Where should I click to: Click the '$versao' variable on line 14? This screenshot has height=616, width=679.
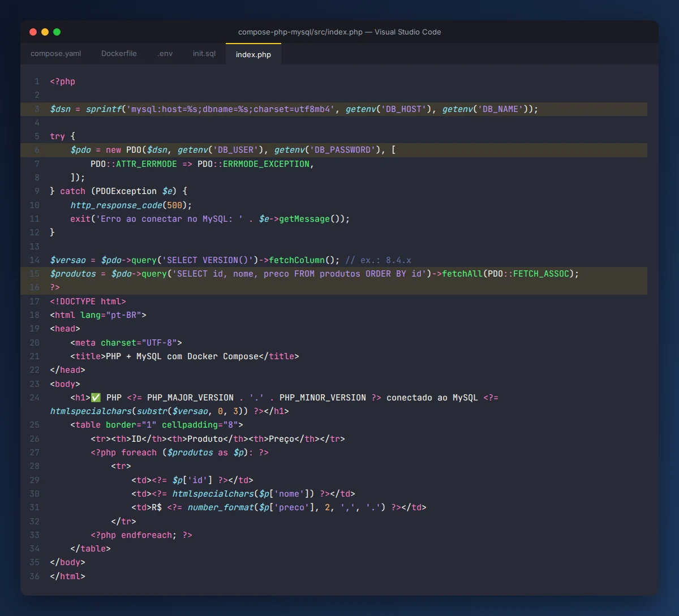coord(68,260)
